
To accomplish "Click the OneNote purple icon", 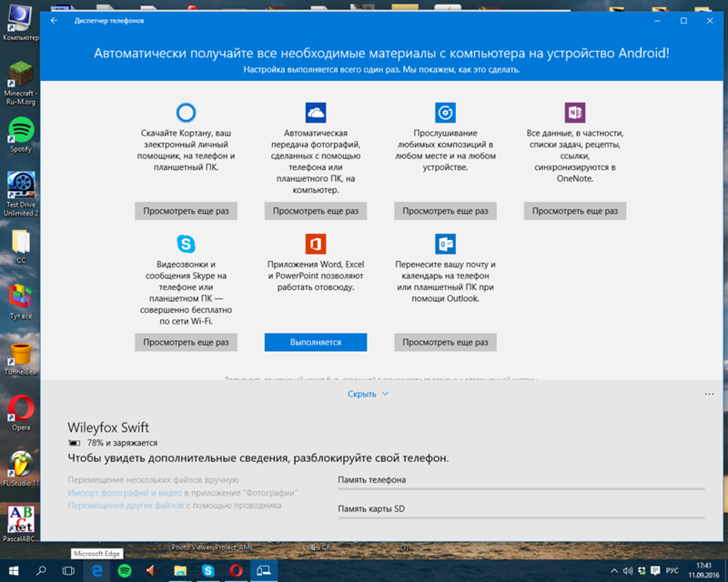I will click(x=575, y=113).
